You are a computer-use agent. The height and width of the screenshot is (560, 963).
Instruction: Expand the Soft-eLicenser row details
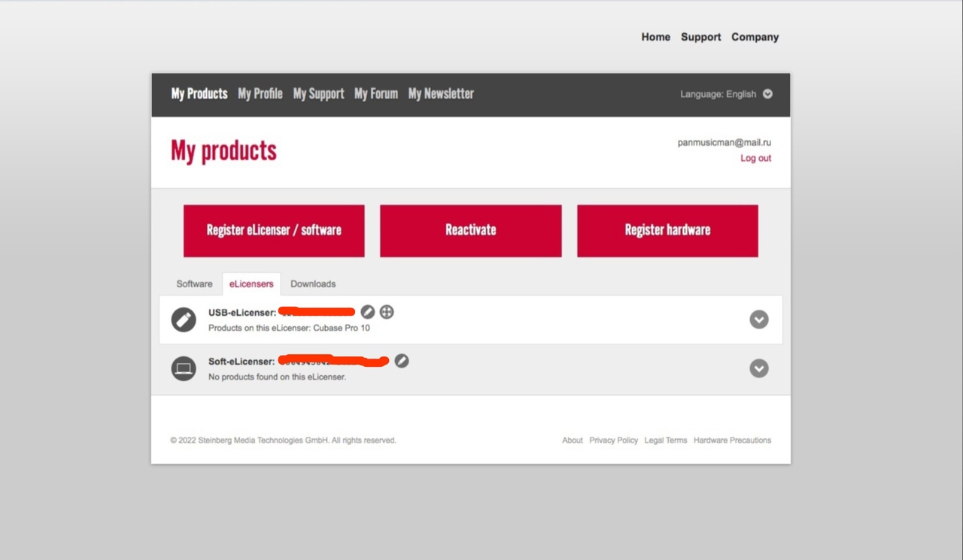click(759, 368)
